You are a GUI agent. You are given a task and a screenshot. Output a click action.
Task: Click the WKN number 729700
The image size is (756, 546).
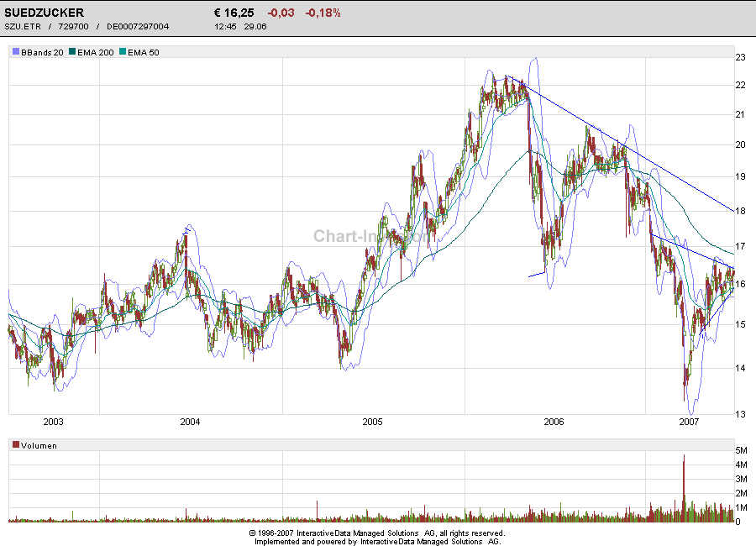coord(73,27)
